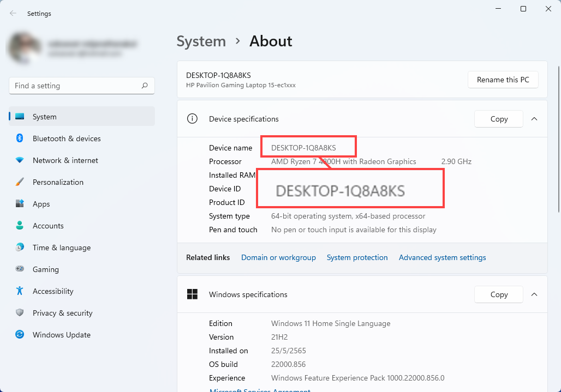
Task: Click the vertical scrollbar on the right
Action: [x=558, y=140]
